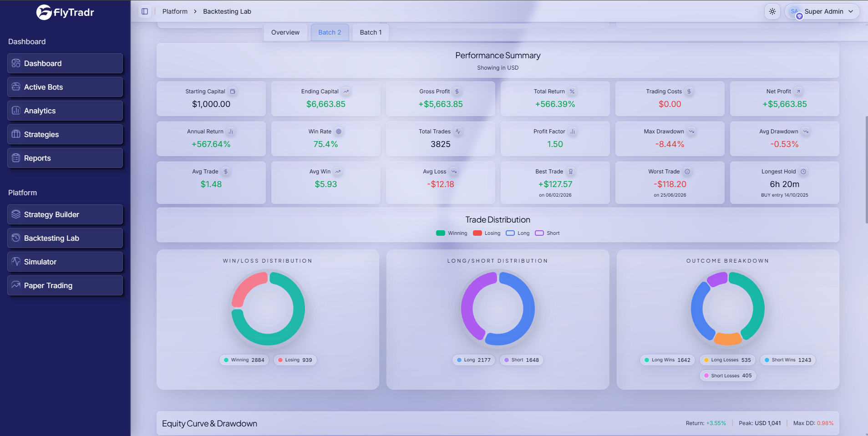Click the Max Drawdown trend-down icon

[x=691, y=132]
